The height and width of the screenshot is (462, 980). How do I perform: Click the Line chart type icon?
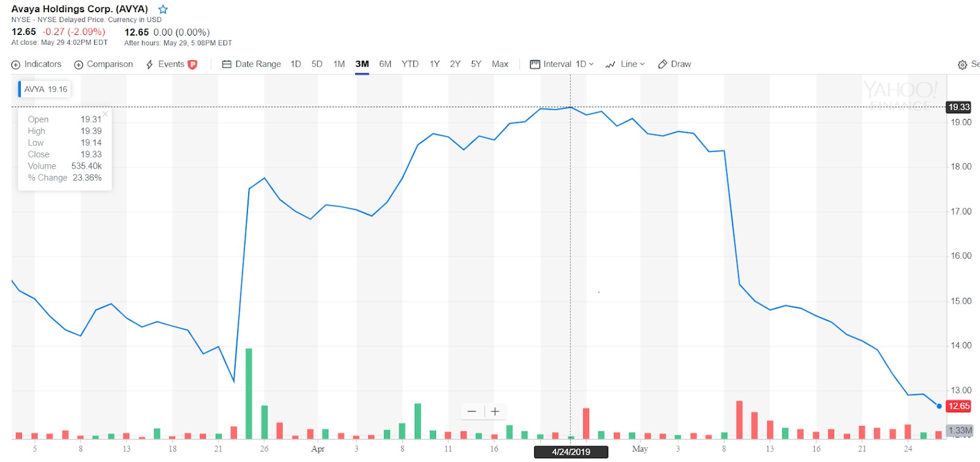pyautogui.click(x=610, y=65)
